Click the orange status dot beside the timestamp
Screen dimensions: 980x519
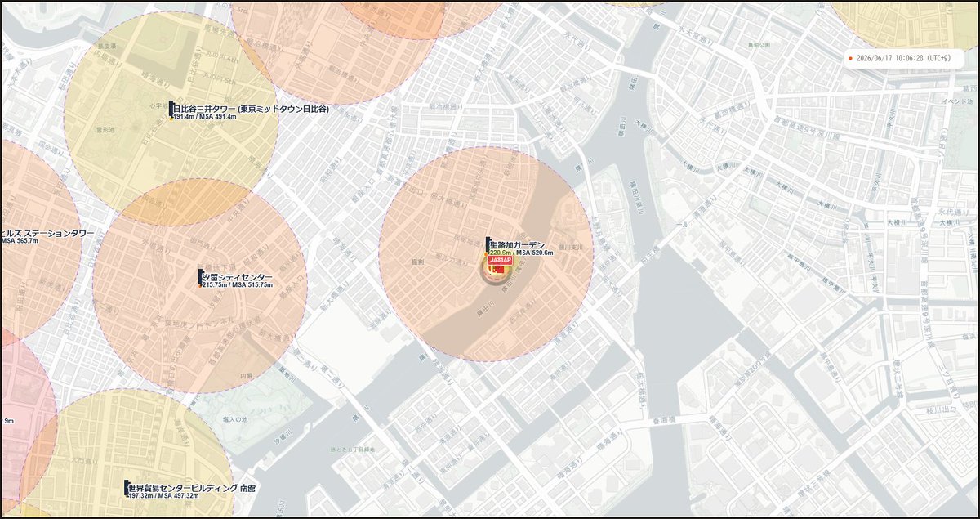tap(850, 59)
